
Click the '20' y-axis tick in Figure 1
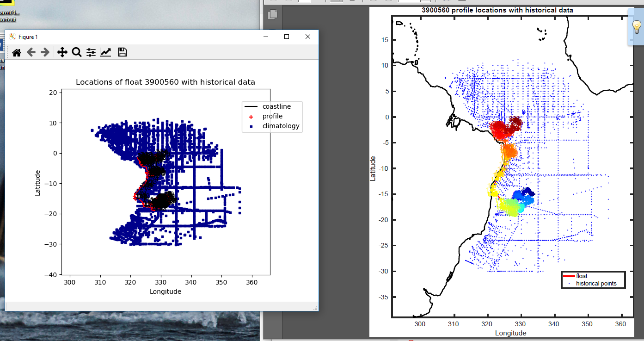[53, 93]
